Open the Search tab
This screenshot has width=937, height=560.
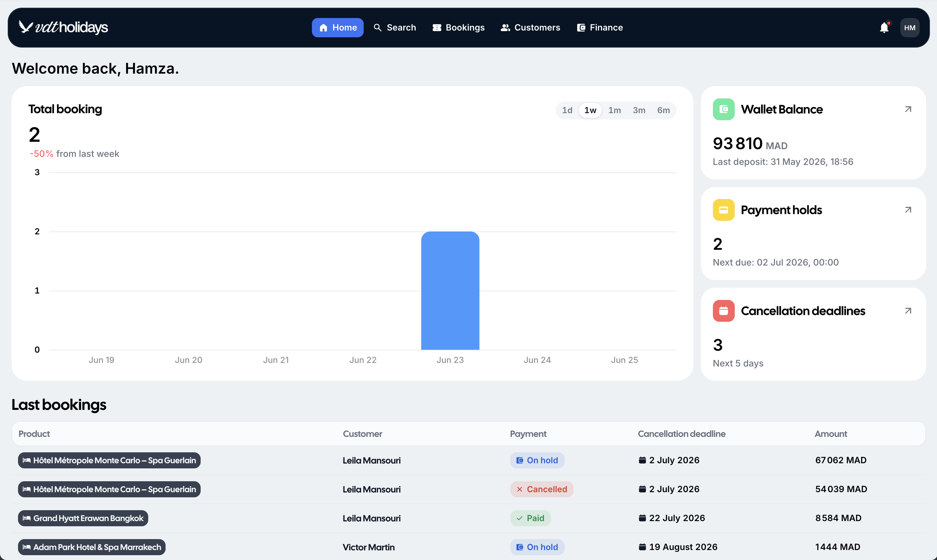tap(395, 28)
